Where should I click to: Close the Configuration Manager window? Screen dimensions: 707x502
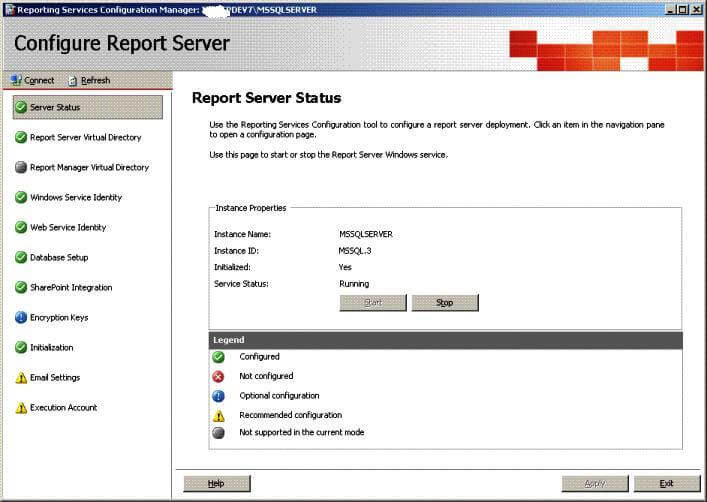(x=696, y=9)
